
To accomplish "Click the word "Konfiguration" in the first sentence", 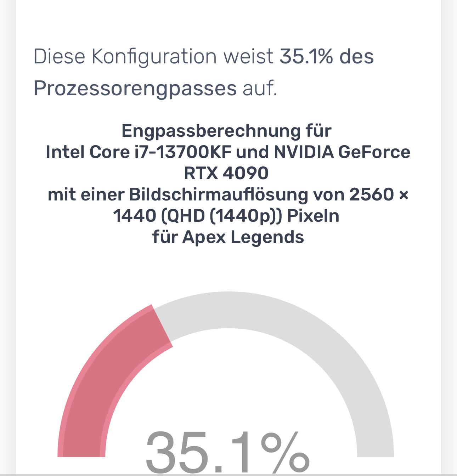I will 154,56.
